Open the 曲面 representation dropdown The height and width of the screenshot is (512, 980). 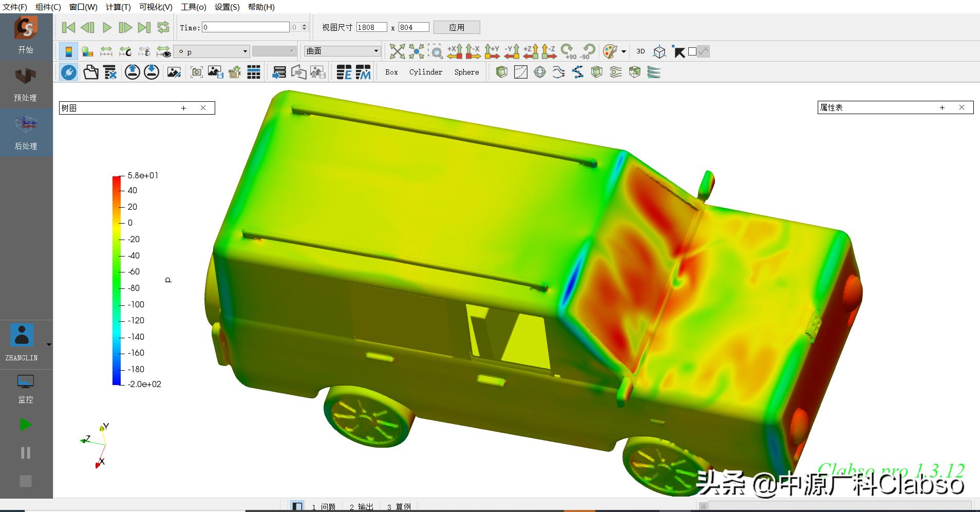point(342,51)
